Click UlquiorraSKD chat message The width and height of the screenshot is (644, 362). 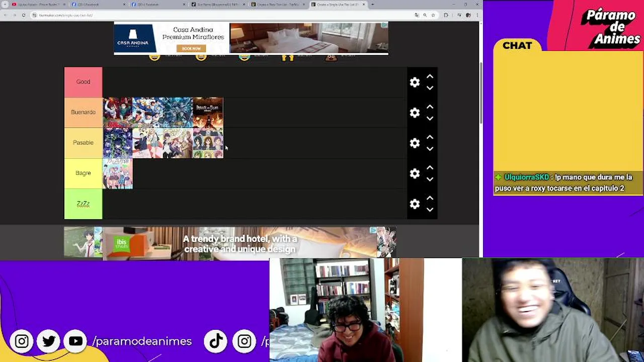568,183
